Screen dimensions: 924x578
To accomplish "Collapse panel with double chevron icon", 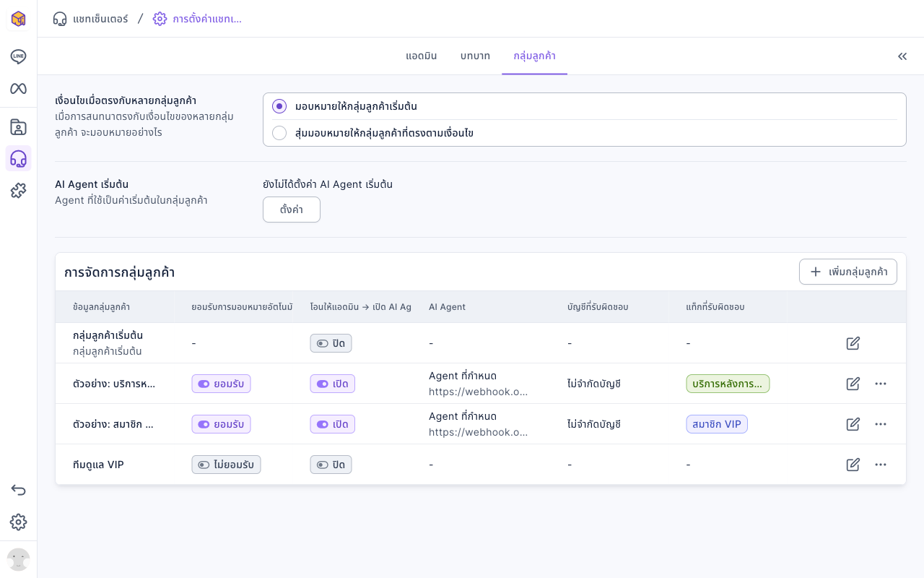I will click(902, 56).
